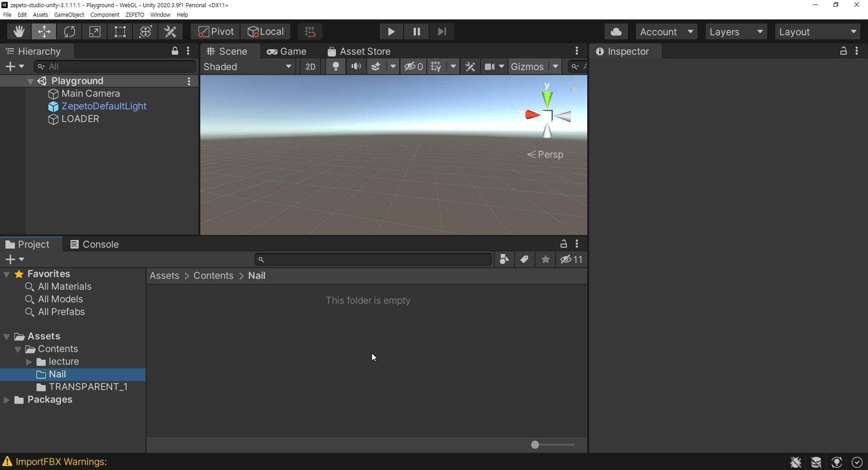This screenshot has width=868, height=470.
Task: Select the Hand tool
Action: (19, 32)
